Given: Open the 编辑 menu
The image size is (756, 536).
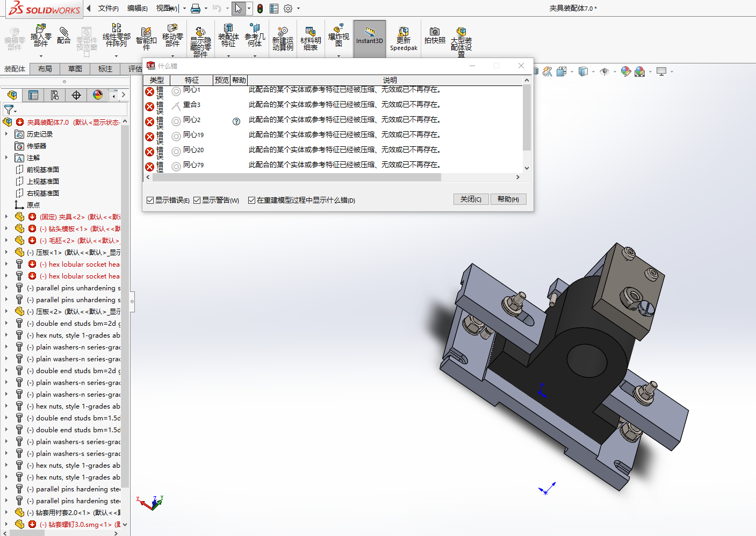Looking at the screenshot, I should click(x=138, y=8).
